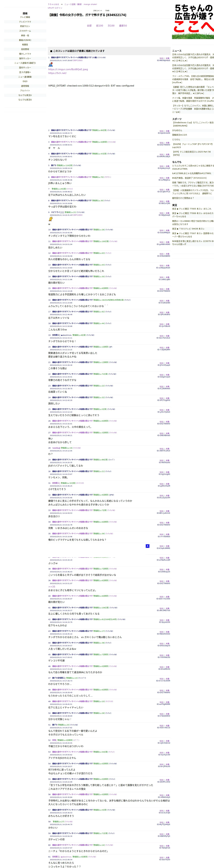Follow the >>35 reply anchor in post 39

tap(52, 587)
